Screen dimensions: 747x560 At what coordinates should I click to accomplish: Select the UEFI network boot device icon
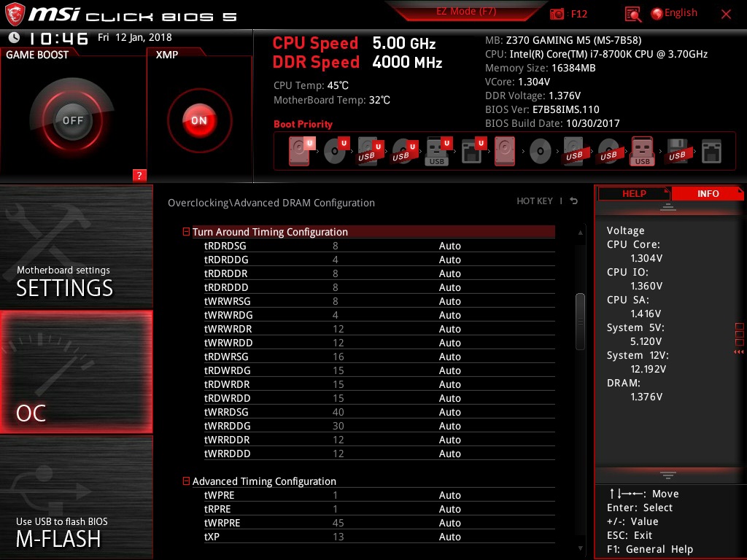[473, 151]
